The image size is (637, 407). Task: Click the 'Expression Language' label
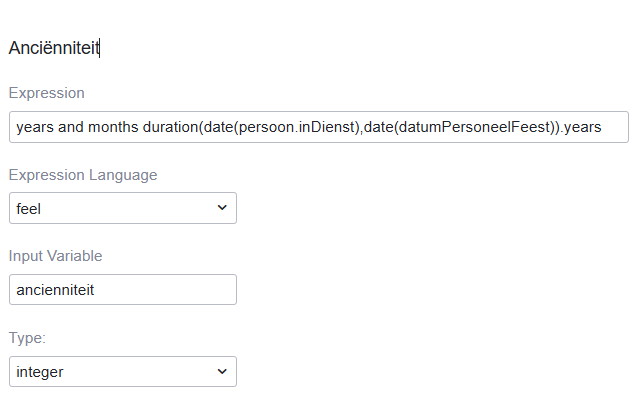83,175
